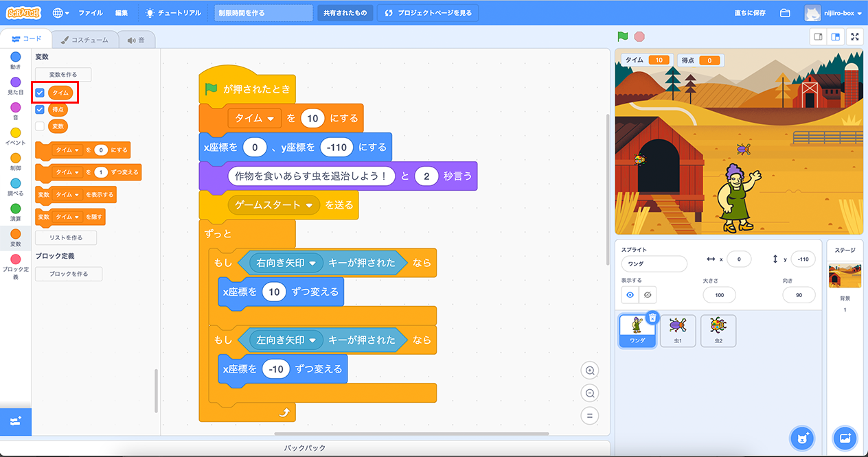Enter full screen stage mode
Screen dimensions: 868x457
[x=854, y=37]
